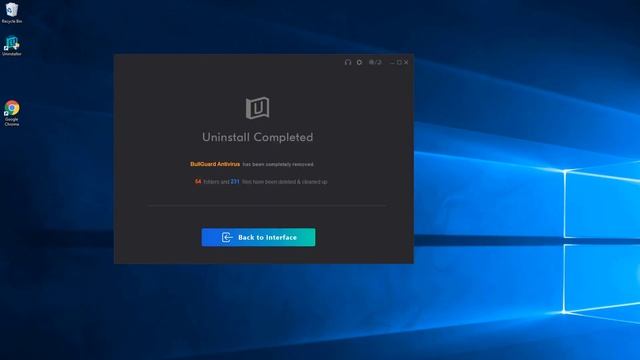
Task: Click the "Uninstall Completed" heading
Action: coord(258,137)
